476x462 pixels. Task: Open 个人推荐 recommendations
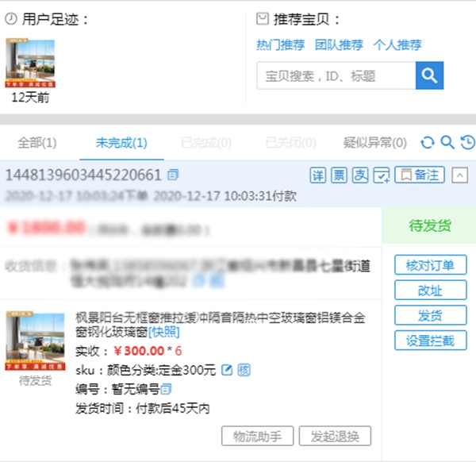pos(397,45)
